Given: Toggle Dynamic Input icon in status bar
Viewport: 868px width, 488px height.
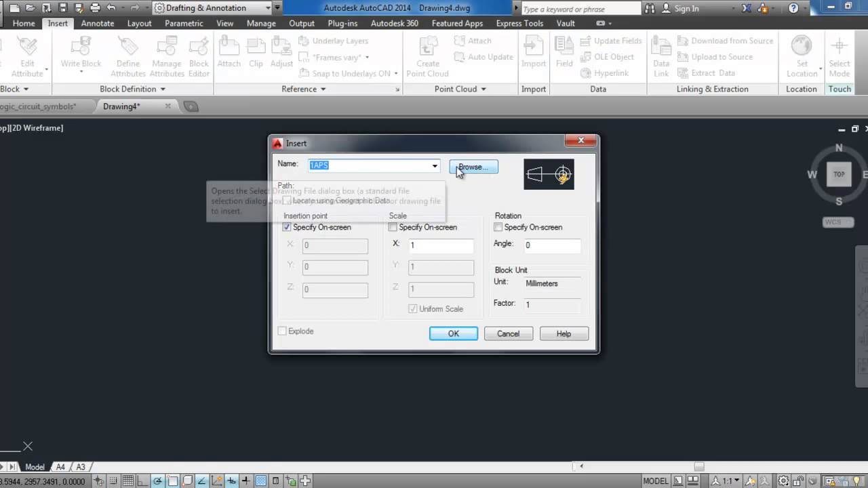Looking at the screenshot, I should pyautogui.click(x=231, y=481).
